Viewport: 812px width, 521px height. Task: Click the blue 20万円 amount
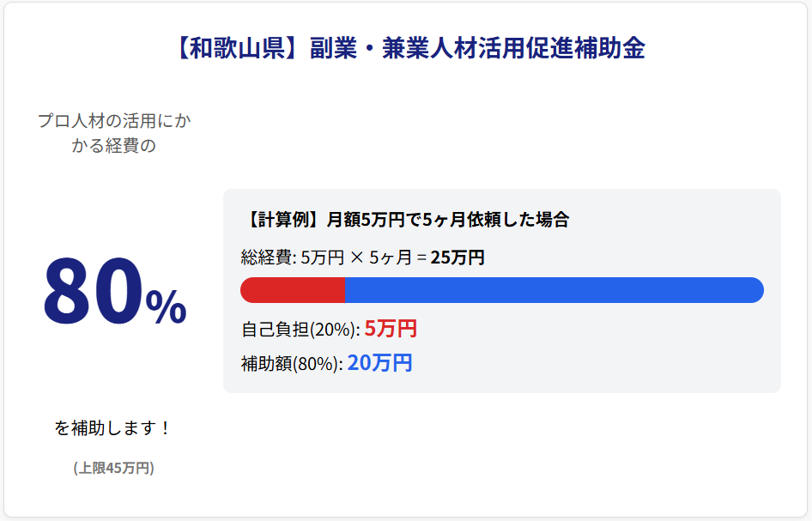click(x=379, y=363)
